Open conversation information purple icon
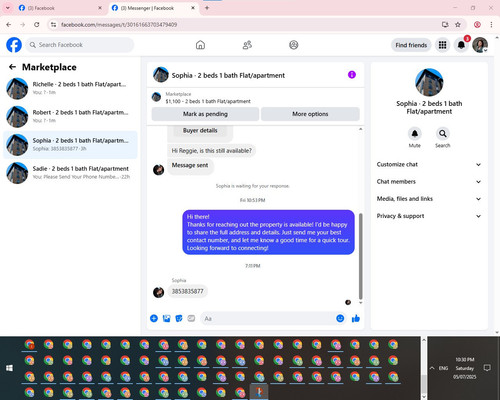This screenshot has height=400, width=500. point(352,75)
